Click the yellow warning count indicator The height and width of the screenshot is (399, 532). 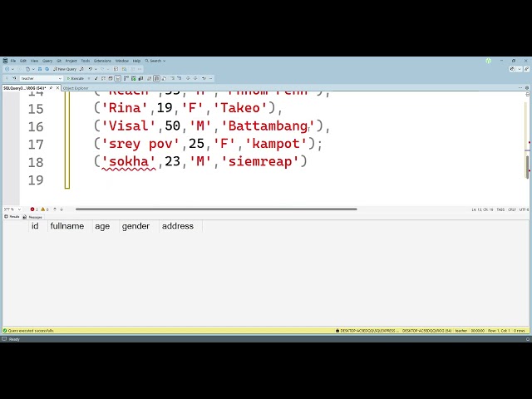coord(44,209)
